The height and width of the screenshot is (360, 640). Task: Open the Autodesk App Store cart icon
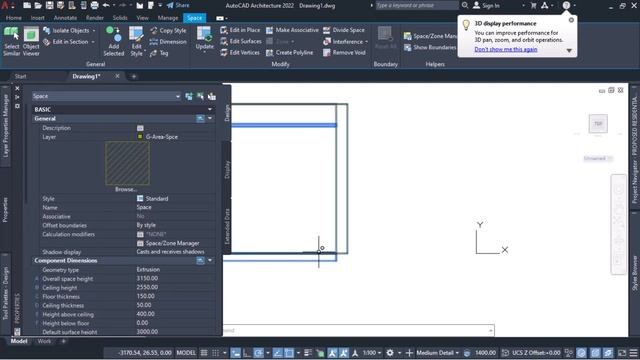[x=533, y=5]
